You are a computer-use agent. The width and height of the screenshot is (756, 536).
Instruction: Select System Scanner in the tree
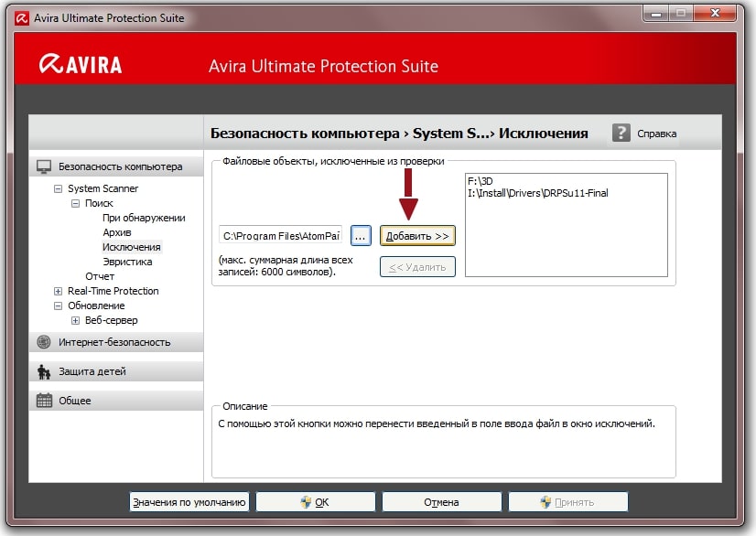pyautogui.click(x=103, y=188)
